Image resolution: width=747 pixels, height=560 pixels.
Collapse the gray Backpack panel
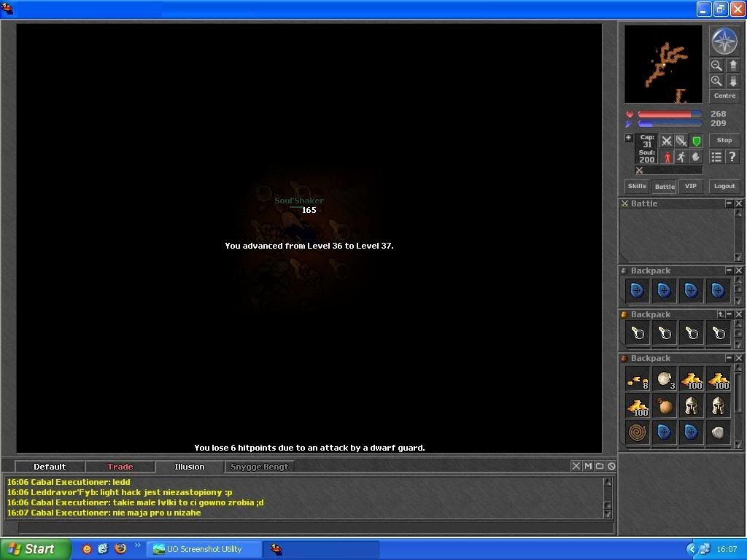(x=729, y=271)
